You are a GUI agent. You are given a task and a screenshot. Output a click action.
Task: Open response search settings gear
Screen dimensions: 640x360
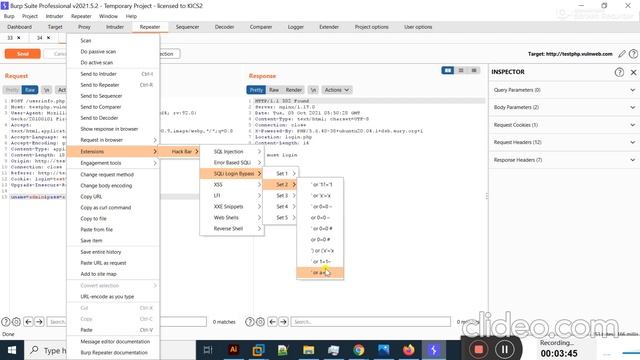tap(260, 322)
